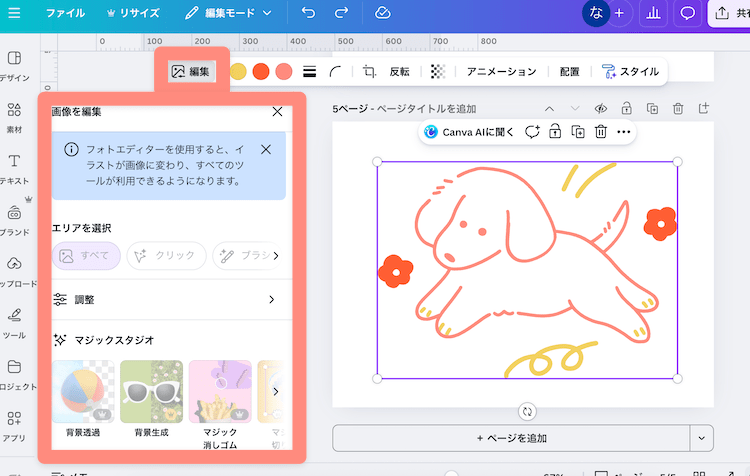Open the アプリ sidebar tab
750x476 pixels.
tap(14, 426)
